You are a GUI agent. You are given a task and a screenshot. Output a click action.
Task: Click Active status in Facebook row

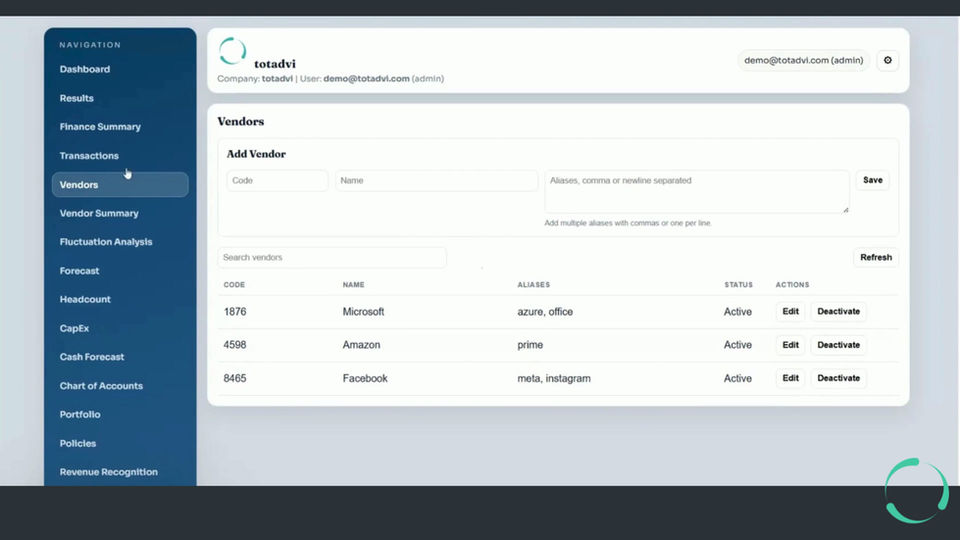pyautogui.click(x=738, y=378)
